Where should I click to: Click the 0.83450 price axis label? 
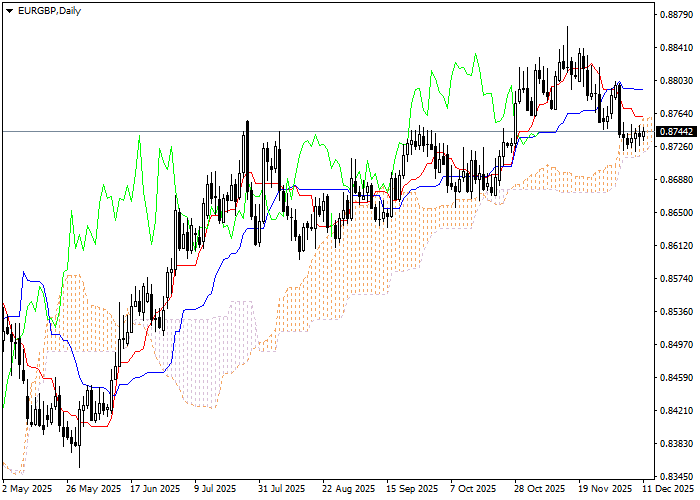(677, 476)
